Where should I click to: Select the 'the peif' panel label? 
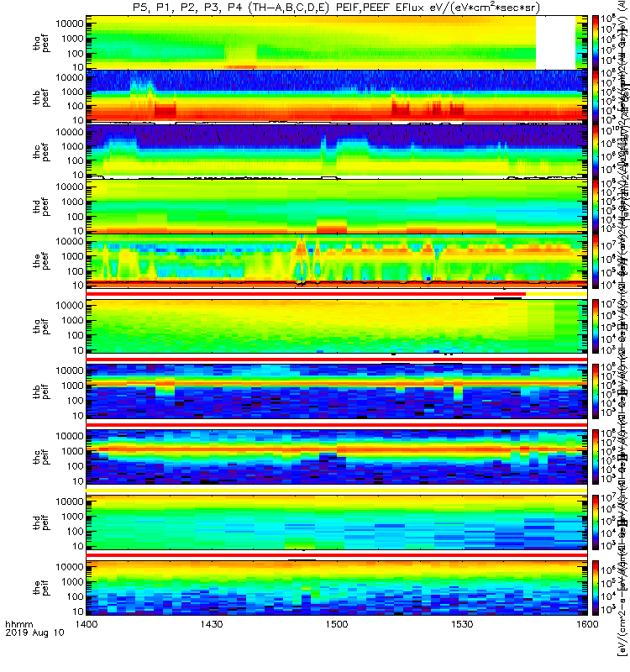[x=41, y=587]
